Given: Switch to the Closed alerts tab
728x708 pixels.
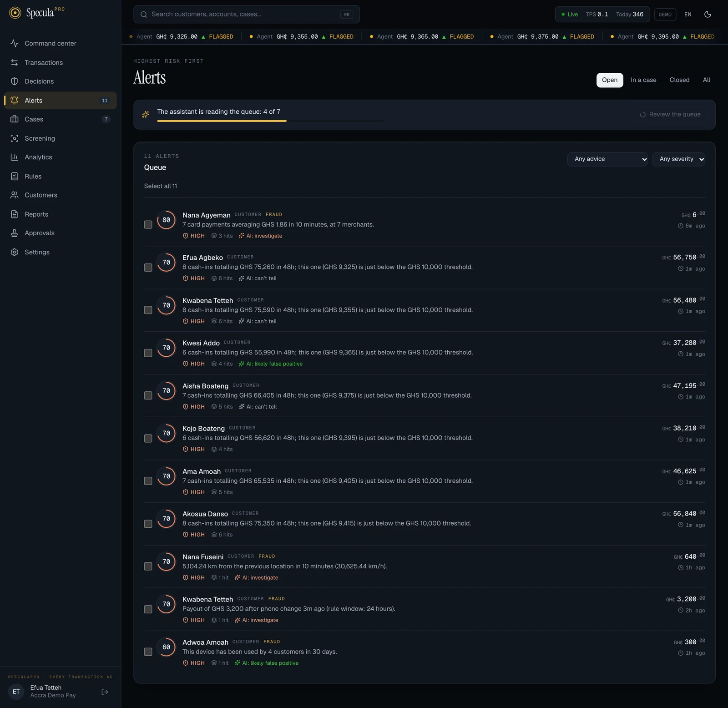Looking at the screenshot, I should click(679, 80).
